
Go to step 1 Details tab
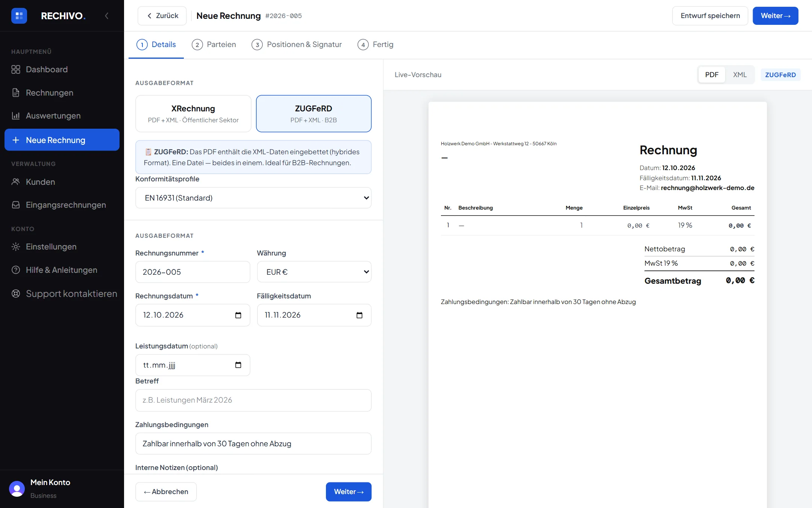click(x=156, y=44)
